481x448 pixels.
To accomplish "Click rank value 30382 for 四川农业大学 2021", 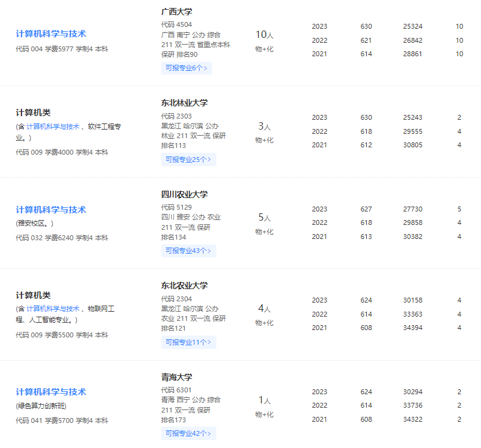I will (x=413, y=237).
